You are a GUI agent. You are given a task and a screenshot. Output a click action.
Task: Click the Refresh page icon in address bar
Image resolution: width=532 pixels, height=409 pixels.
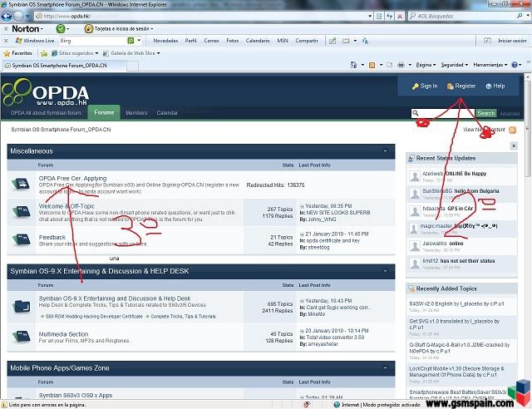(x=389, y=16)
